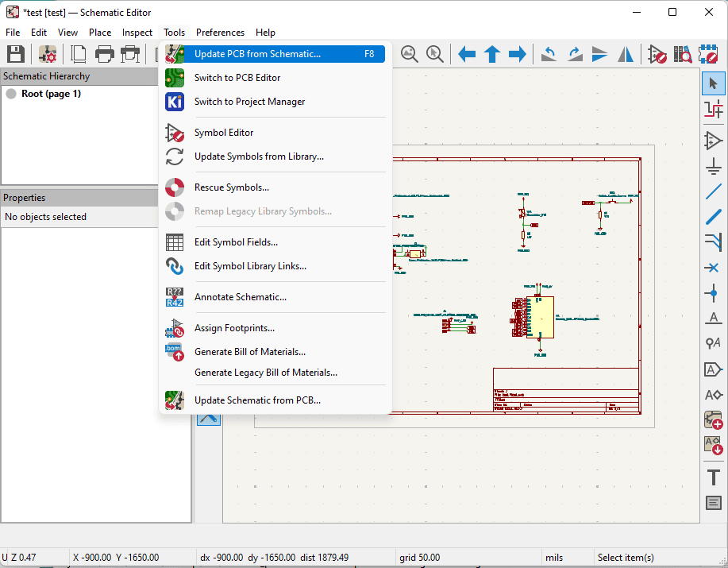Choose Update Symbols from Library
The width and height of the screenshot is (728, 568).
coord(275,156)
